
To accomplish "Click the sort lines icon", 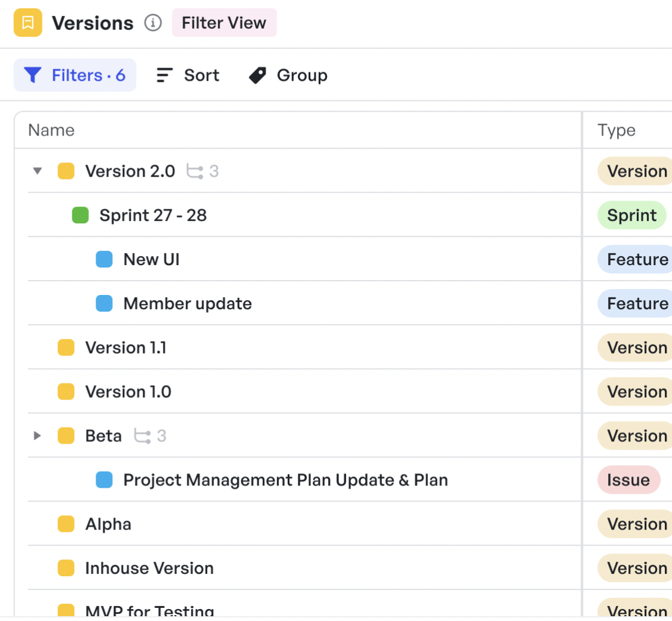I will pos(165,75).
